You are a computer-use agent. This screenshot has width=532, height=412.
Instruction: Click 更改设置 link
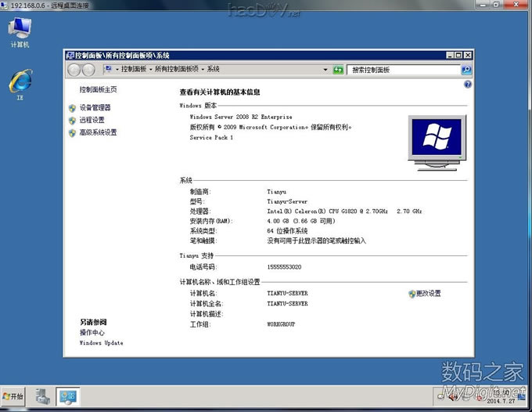(428, 294)
